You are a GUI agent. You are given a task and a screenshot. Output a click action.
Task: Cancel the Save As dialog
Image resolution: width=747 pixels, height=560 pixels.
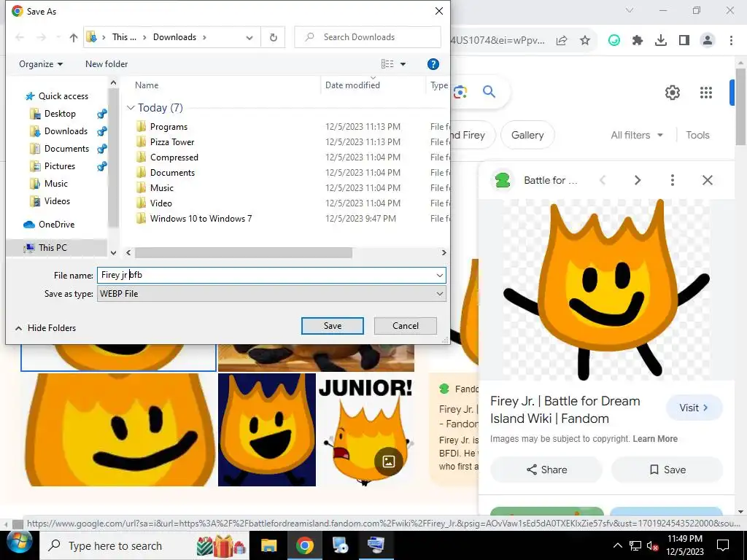tap(406, 326)
